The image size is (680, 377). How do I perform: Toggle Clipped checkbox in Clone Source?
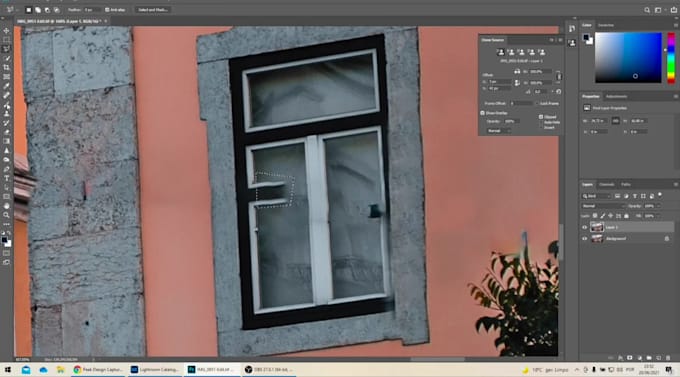(541, 117)
